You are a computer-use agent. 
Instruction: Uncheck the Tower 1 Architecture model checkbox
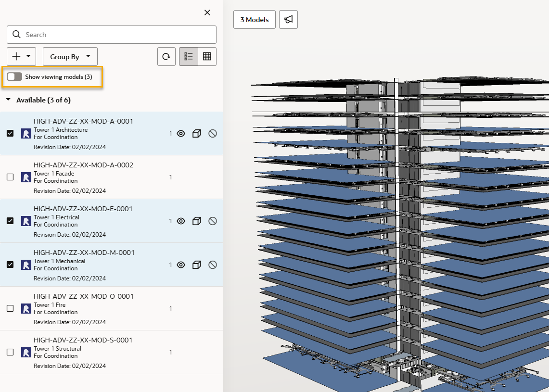pos(10,134)
